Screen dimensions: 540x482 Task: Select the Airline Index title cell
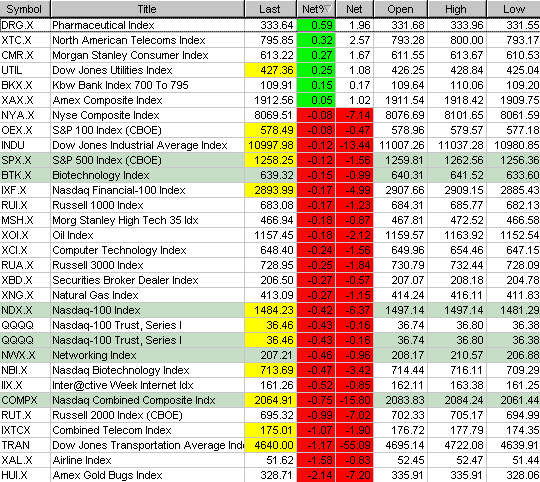click(x=147, y=460)
